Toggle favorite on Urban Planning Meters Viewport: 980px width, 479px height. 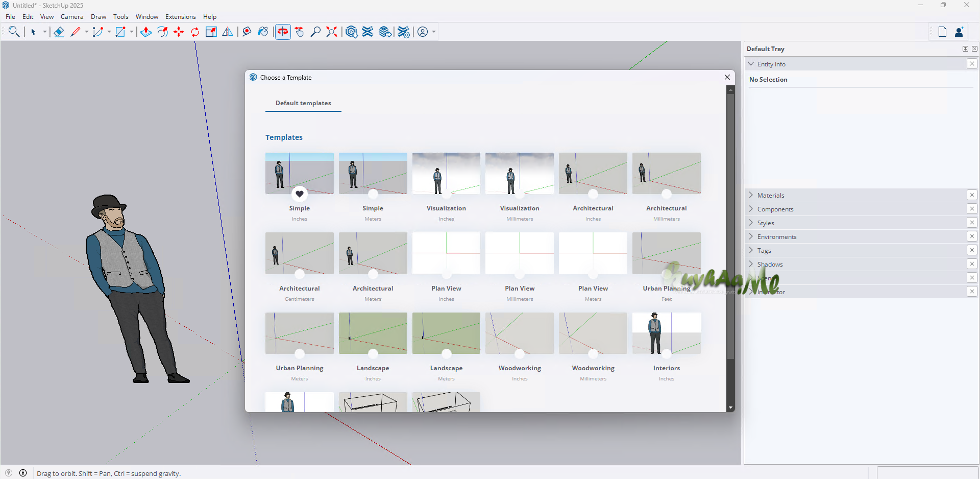(x=300, y=354)
